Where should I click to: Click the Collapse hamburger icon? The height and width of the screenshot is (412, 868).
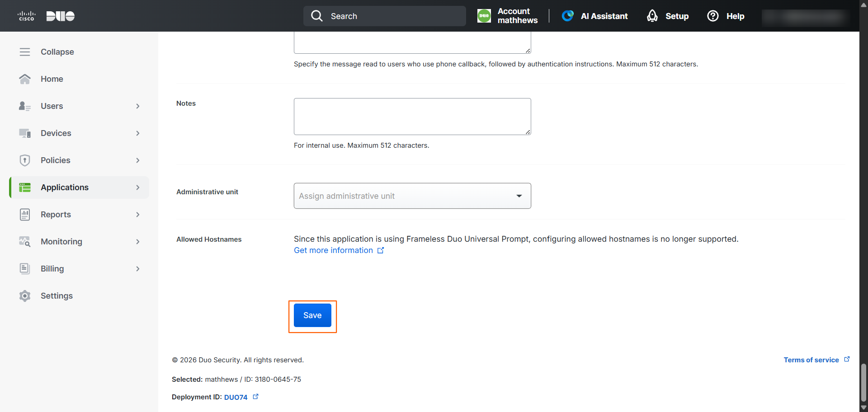pos(25,52)
